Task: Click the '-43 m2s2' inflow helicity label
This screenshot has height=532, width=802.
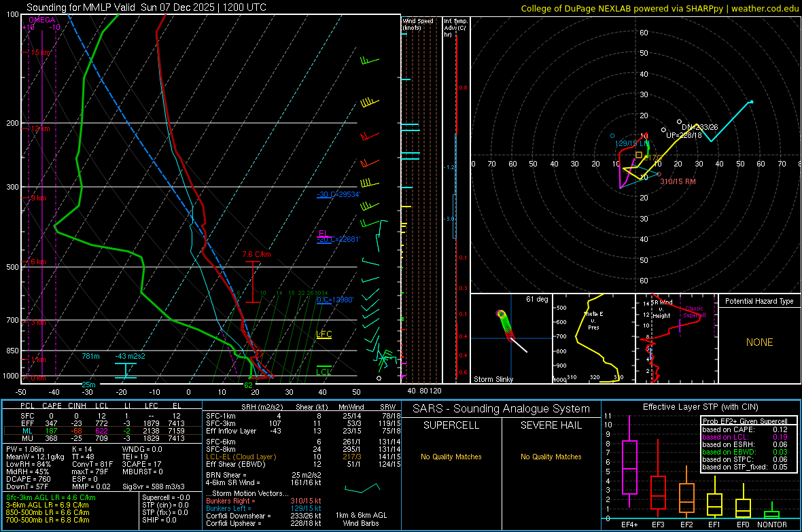Action: (x=130, y=356)
